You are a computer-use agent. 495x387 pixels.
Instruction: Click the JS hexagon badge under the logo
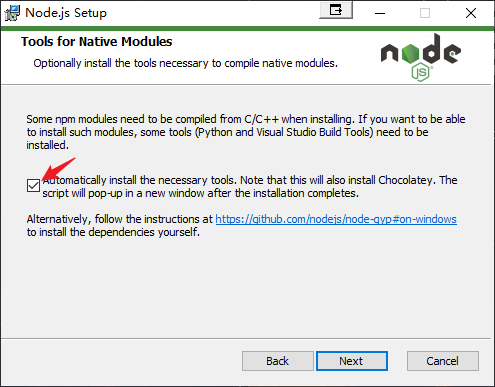[421, 72]
